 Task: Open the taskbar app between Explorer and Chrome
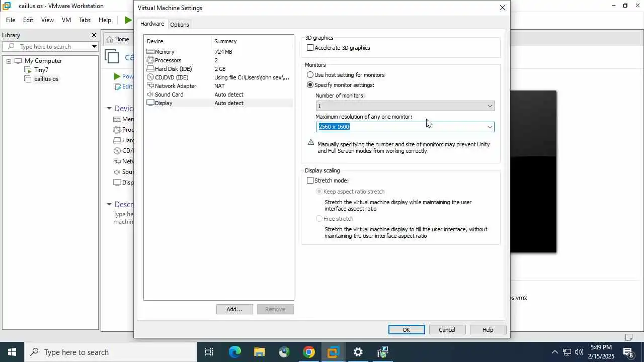coord(284,352)
